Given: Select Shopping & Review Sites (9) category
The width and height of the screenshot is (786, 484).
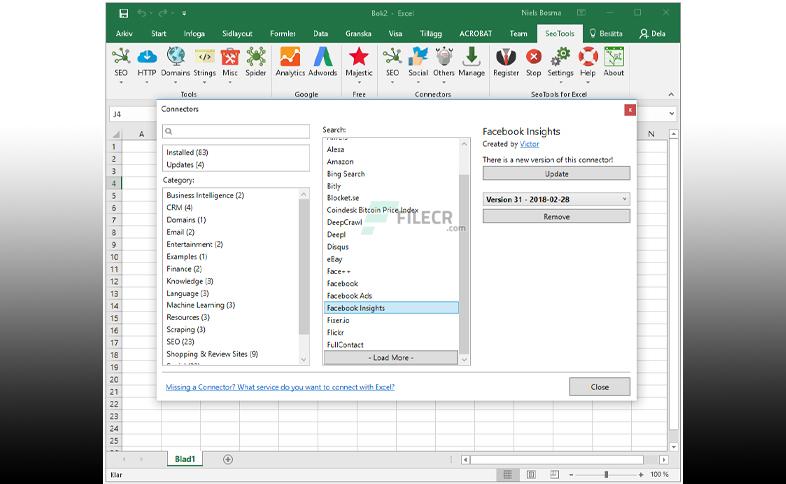Looking at the screenshot, I should click(212, 354).
